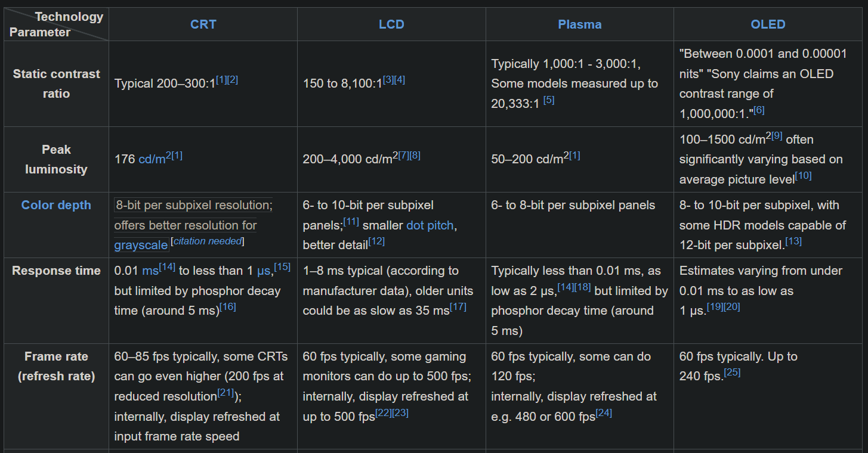
Task: Click the Plasma column header link
Action: tap(579, 24)
